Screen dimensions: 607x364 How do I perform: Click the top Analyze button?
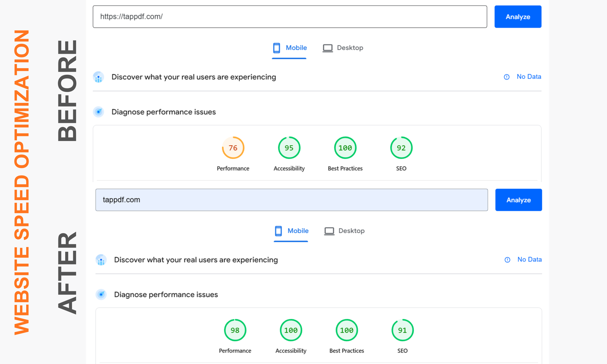(x=517, y=17)
